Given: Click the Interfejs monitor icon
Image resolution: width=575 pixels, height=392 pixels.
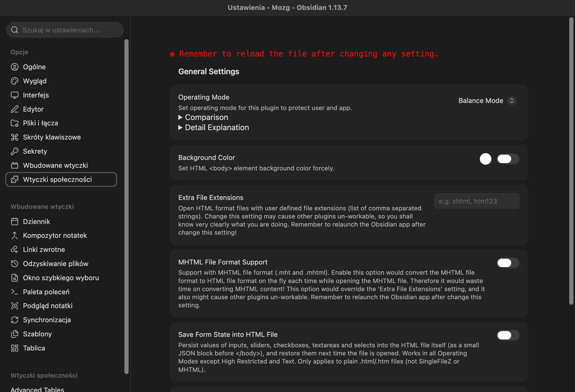Looking at the screenshot, I should coord(15,95).
